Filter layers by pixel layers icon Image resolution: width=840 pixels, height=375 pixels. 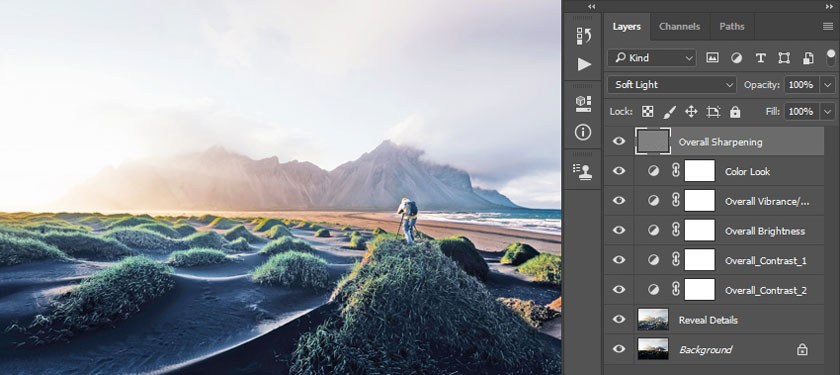712,58
